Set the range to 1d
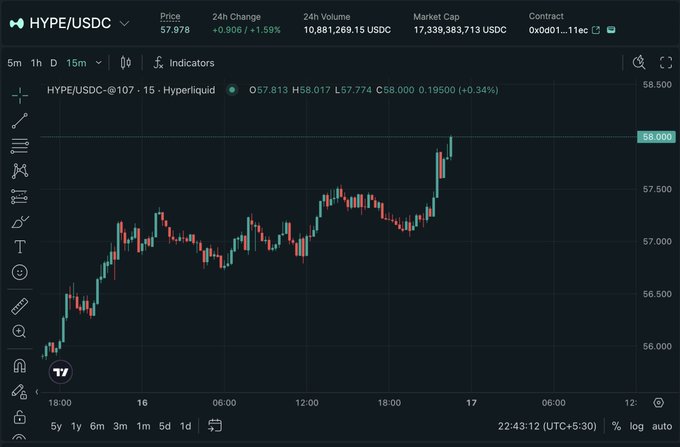This screenshot has width=680, height=447. (x=186, y=426)
